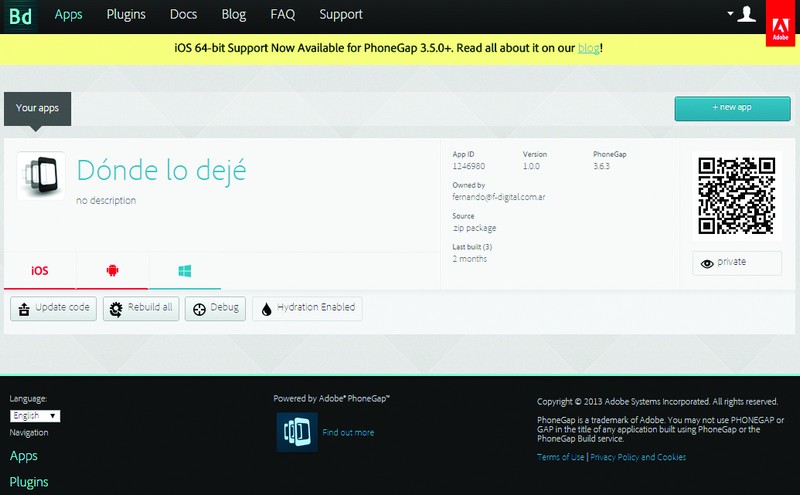Click the no description text
This screenshot has width=800, height=495.
[106, 201]
